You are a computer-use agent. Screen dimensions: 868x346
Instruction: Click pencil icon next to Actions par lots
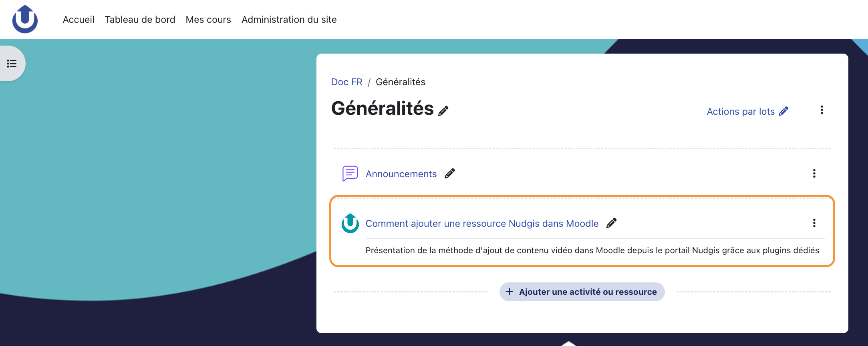pos(783,111)
